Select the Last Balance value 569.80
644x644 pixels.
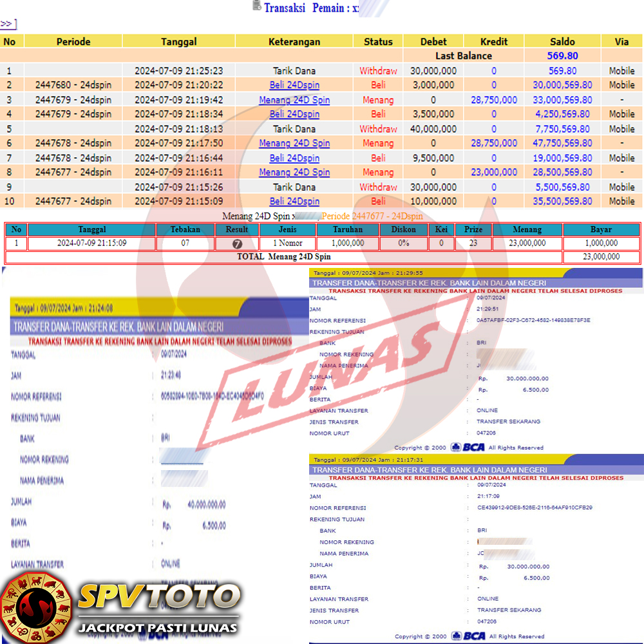(562, 56)
